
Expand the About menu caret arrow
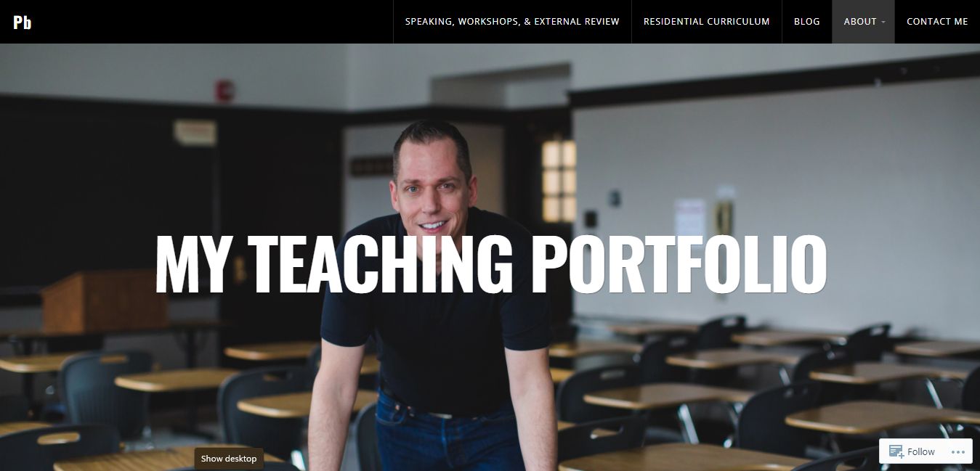[x=883, y=22]
